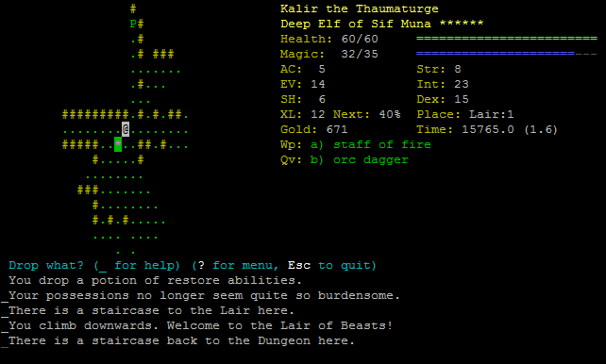Click the 'Esc to quit' hint

click(332, 266)
